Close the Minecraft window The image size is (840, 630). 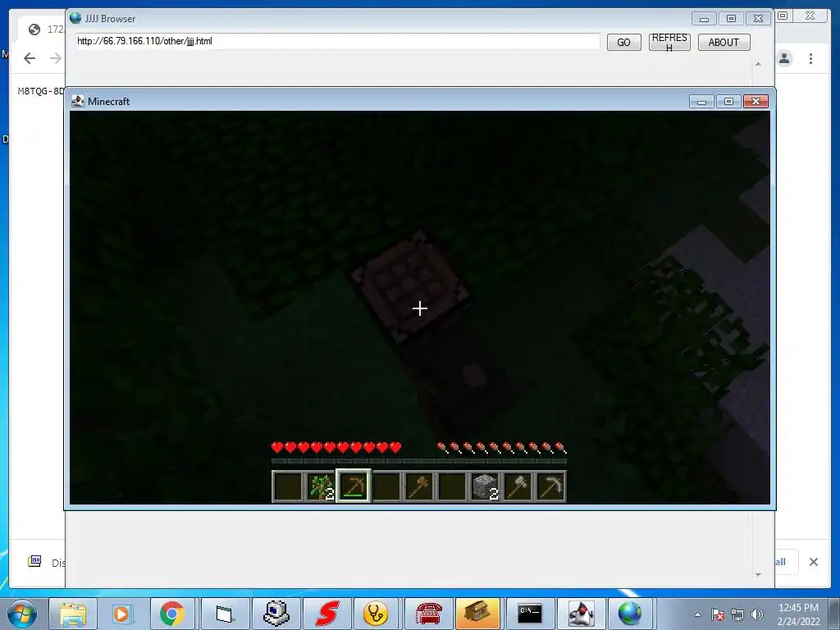[x=756, y=101]
